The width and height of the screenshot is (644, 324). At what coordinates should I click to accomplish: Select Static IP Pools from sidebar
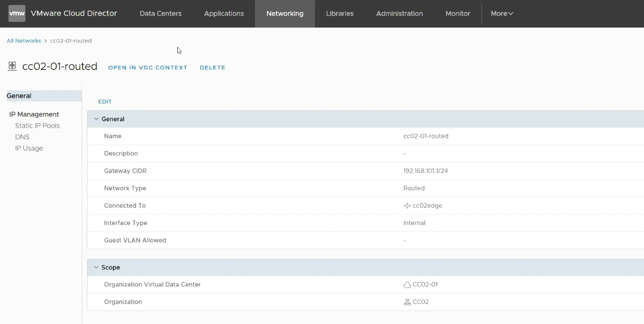coord(37,125)
